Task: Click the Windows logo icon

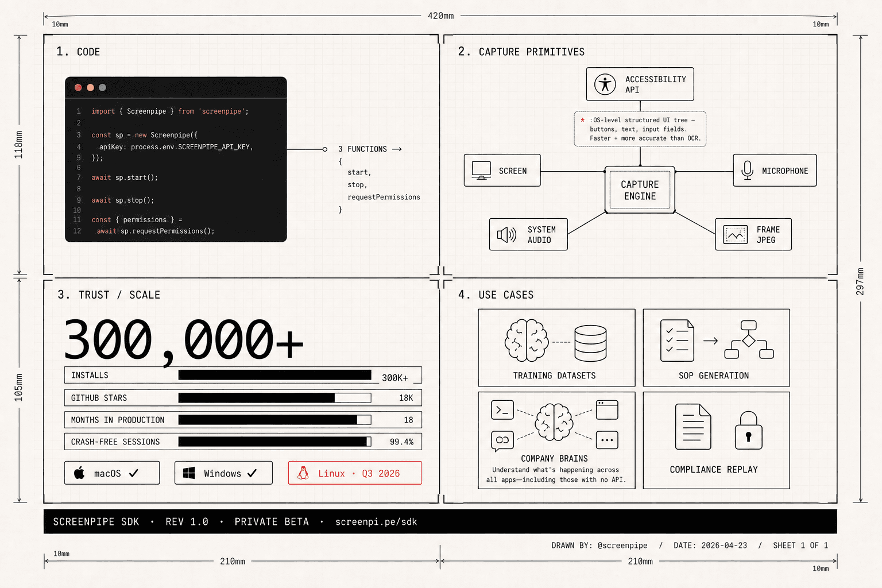Action: pyautogui.click(x=189, y=473)
